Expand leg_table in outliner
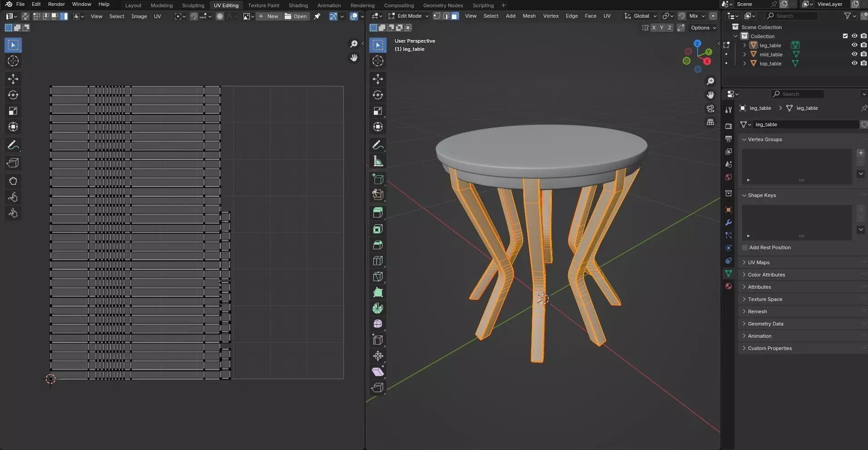The width and height of the screenshot is (868, 450). [x=744, y=45]
